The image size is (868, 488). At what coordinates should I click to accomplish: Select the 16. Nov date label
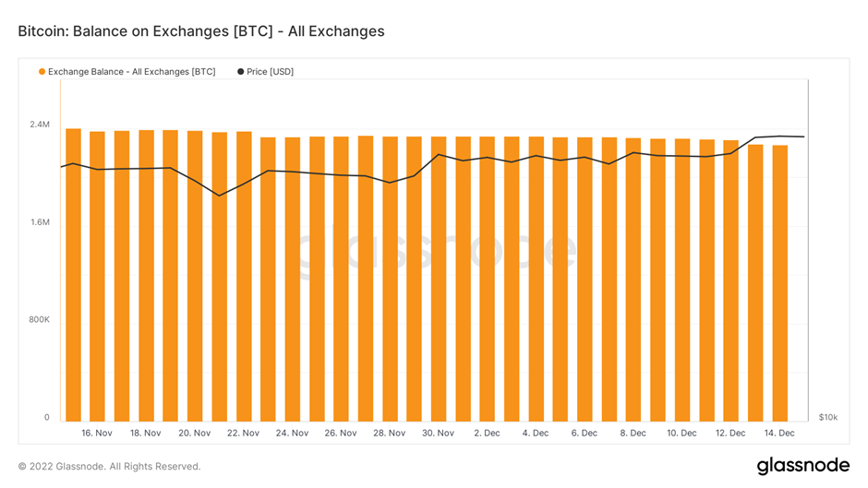tap(97, 433)
